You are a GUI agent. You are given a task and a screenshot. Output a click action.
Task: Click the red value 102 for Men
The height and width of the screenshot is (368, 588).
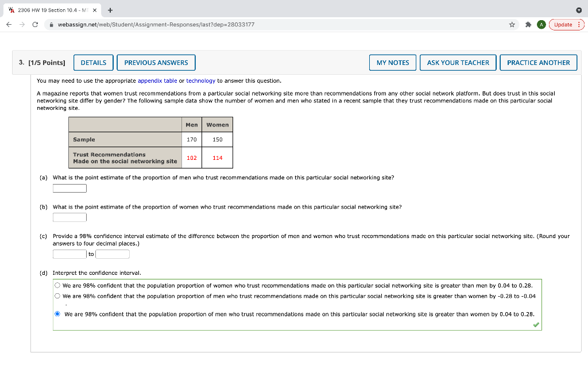pyautogui.click(x=192, y=158)
